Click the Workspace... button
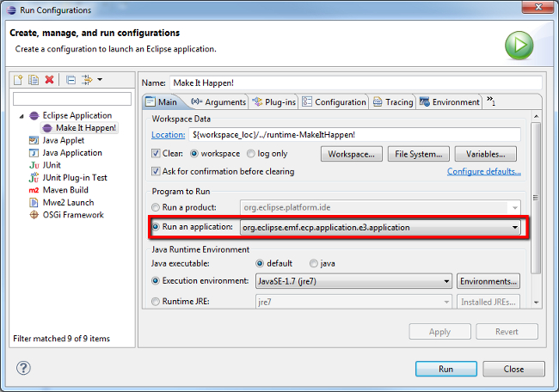Screen dimensions: 559x392 pos(352,154)
